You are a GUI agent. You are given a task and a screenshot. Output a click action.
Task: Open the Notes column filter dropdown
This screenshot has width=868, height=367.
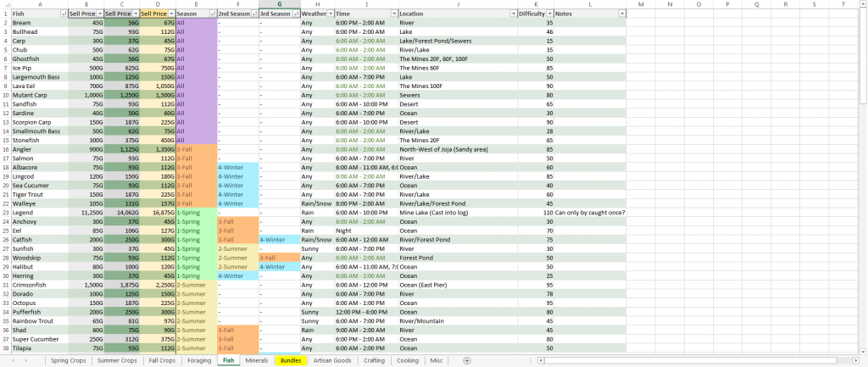621,14
